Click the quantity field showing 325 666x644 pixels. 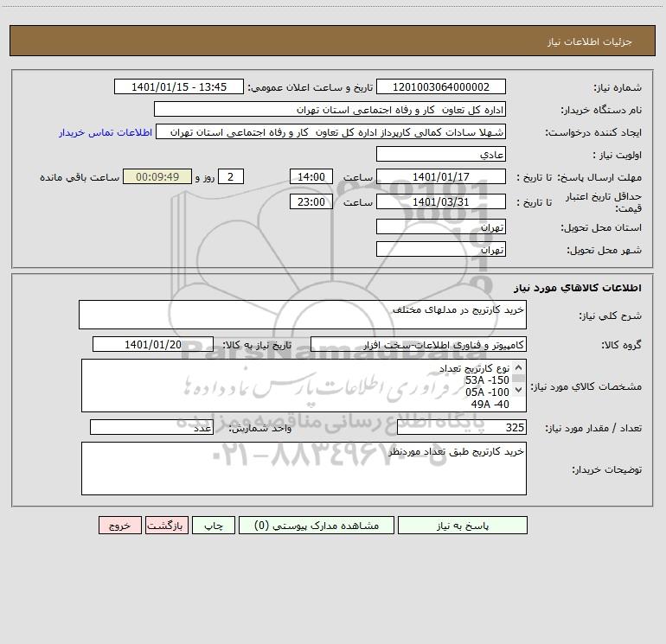click(x=462, y=428)
